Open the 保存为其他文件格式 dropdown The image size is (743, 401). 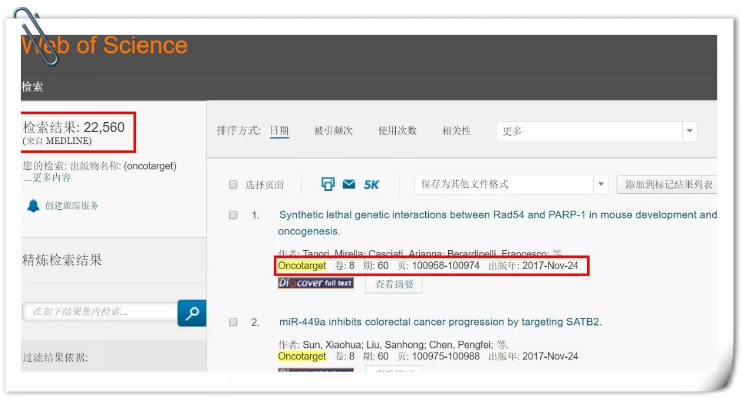tap(511, 184)
